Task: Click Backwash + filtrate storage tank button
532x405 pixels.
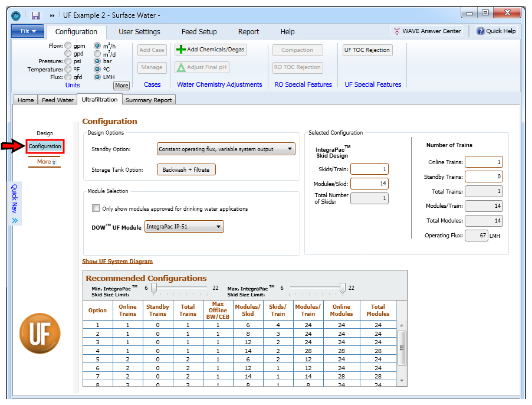Action: click(186, 170)
